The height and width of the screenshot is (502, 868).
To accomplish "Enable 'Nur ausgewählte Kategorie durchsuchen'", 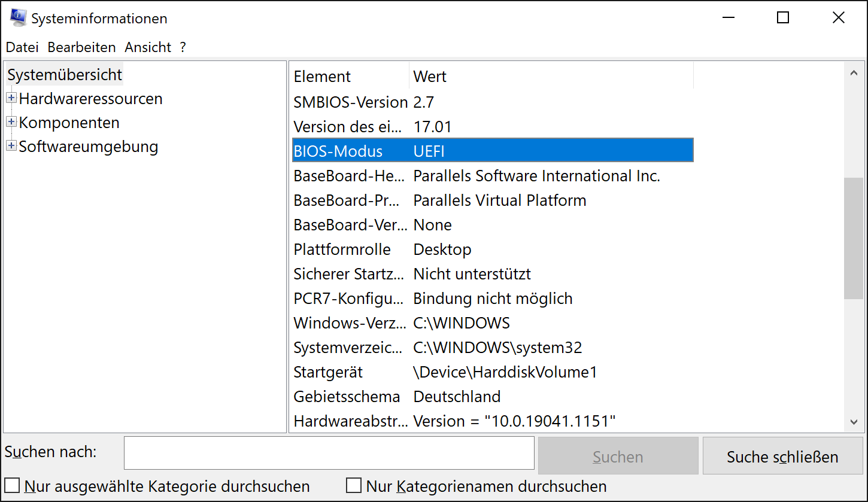I will click(13, 486).
